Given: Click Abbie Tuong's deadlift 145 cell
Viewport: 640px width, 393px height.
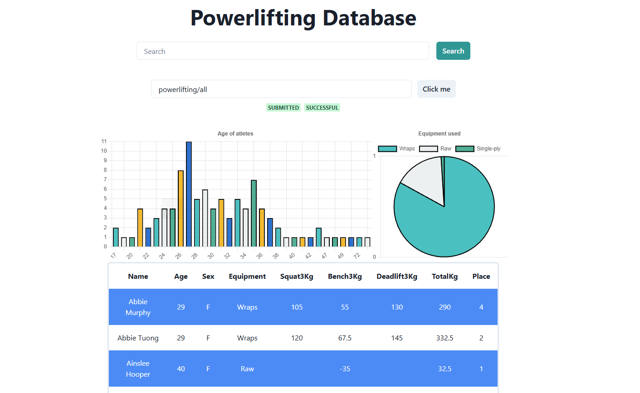Looking at the screenshot, I should [397, 338].
